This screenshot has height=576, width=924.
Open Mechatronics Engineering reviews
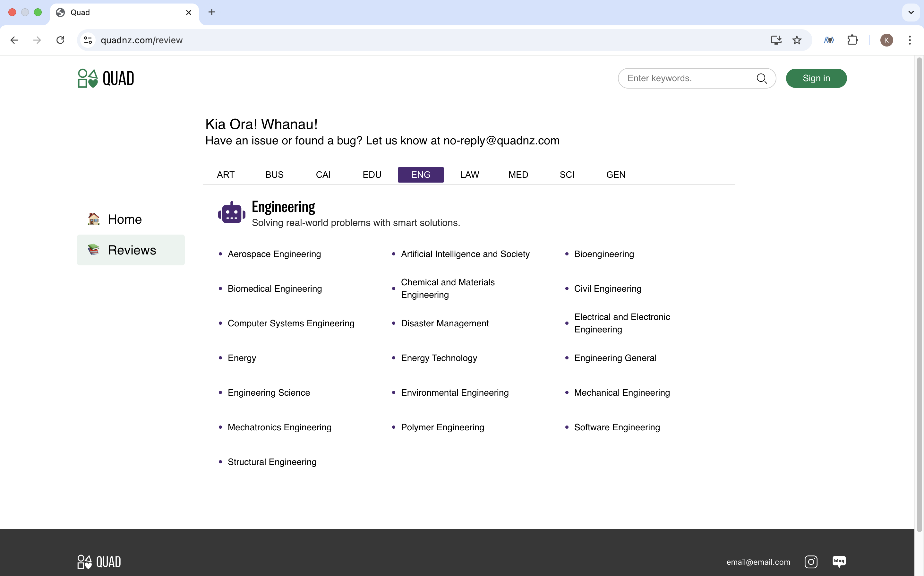(x=279, y=427)
